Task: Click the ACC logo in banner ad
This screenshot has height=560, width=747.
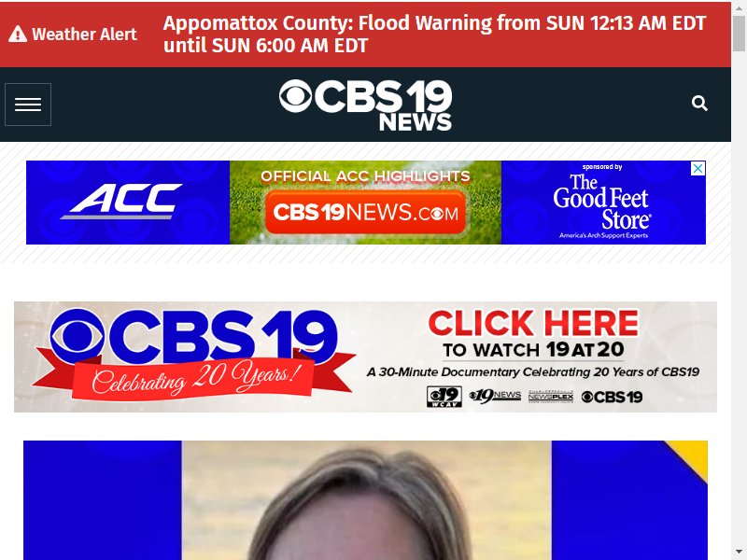Action: [x=122, y=202]
